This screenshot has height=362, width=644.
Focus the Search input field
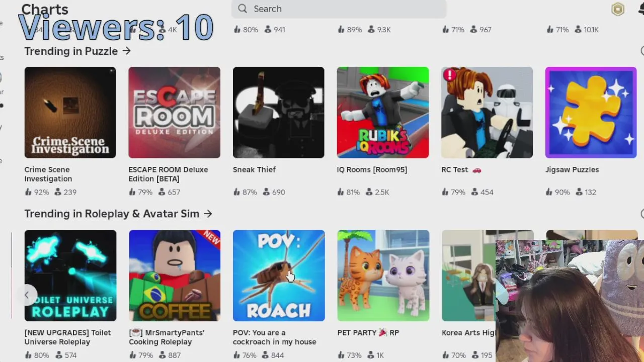tap(339, 9)
